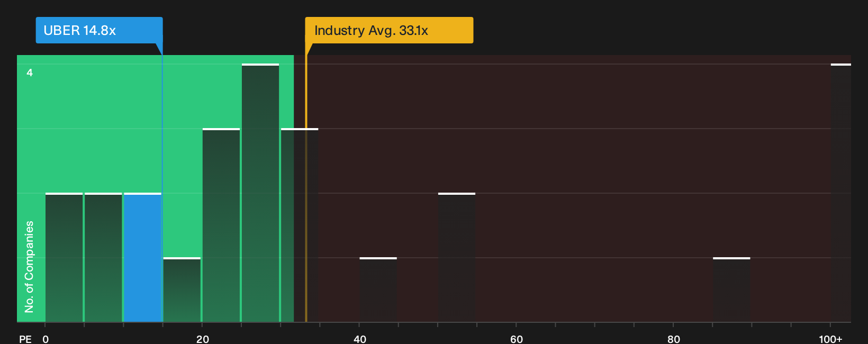Click the No. of Companies axis label
The image size is (868, 344).
[x=29, y=266]
